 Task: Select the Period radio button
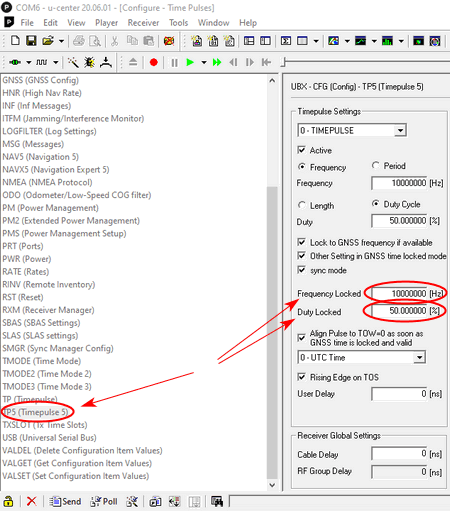tap(376, 166)
